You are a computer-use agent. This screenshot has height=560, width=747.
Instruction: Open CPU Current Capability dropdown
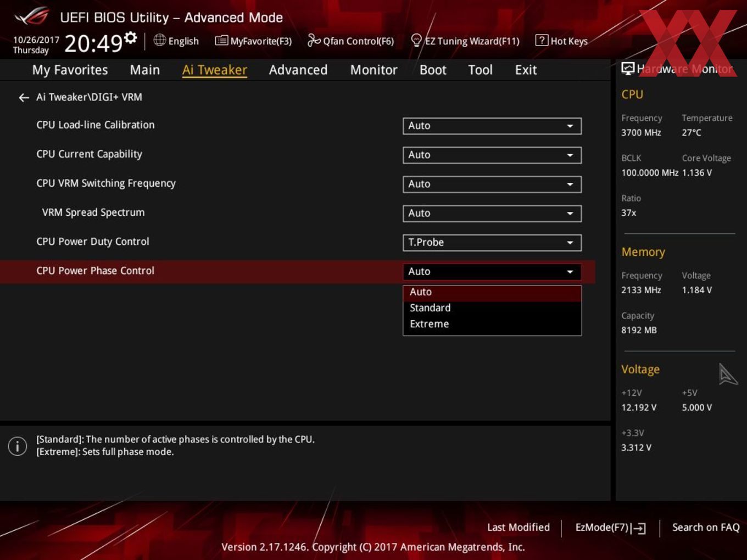[492, 155]
